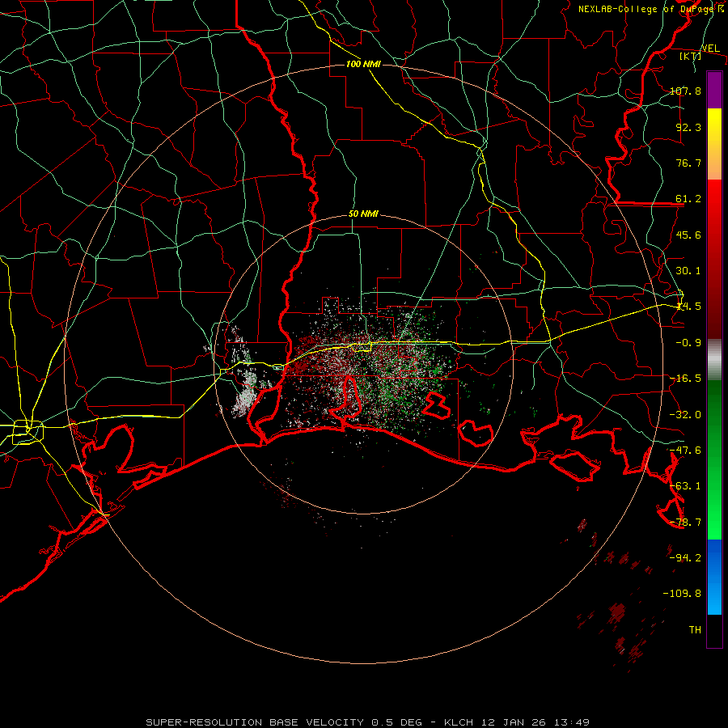Click the -78.7 velocity scale value
This screenshot has width=728, height=728.
685,523
